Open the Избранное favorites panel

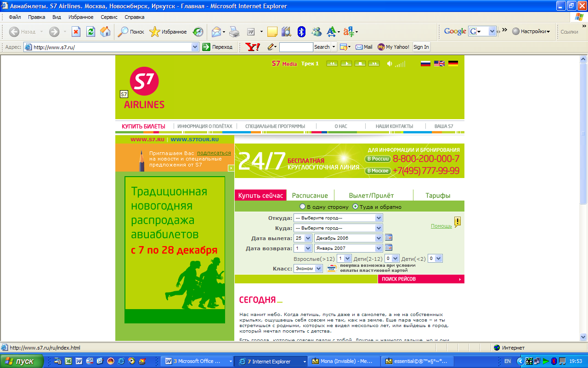click(x=168, y=32)
